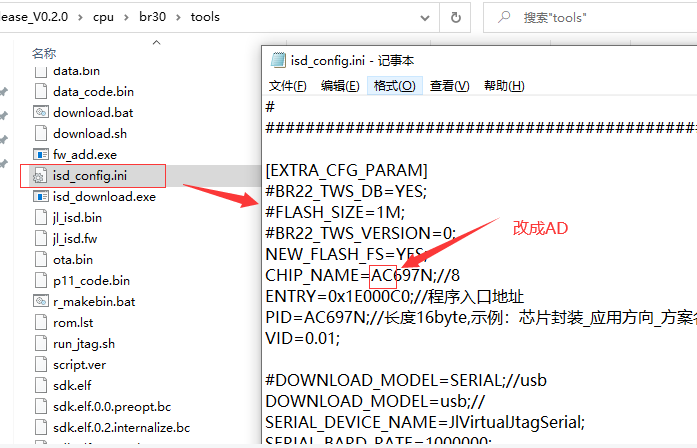Place cursor in [EXTRA_CFG_PARAM] section header
Screen dimensions: 697x448
tap(346, 170)
